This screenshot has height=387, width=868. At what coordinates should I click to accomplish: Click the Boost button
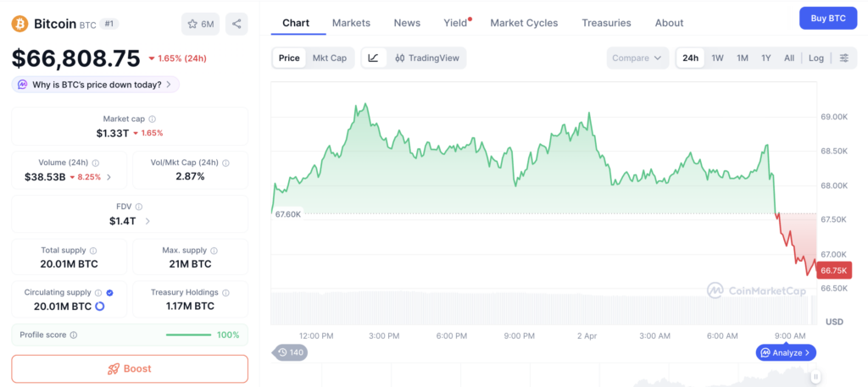(130, 368)
